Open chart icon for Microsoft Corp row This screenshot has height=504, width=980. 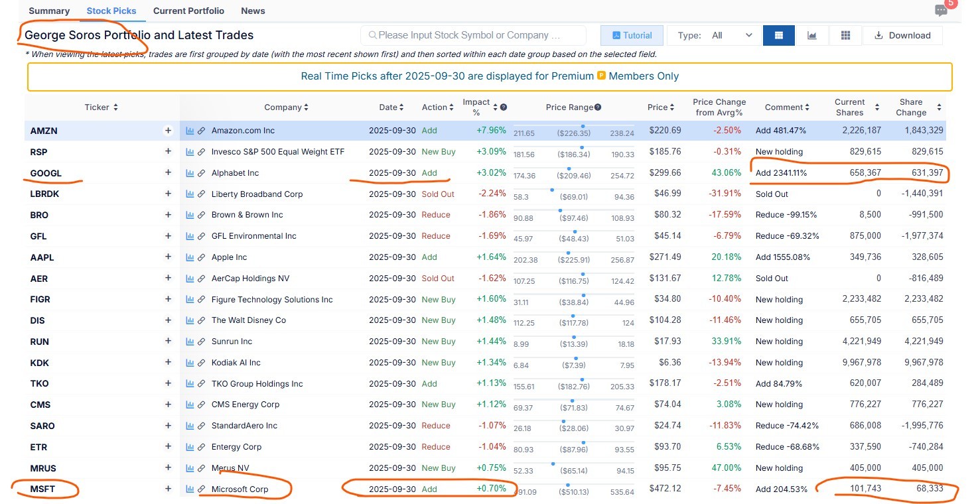190,489
